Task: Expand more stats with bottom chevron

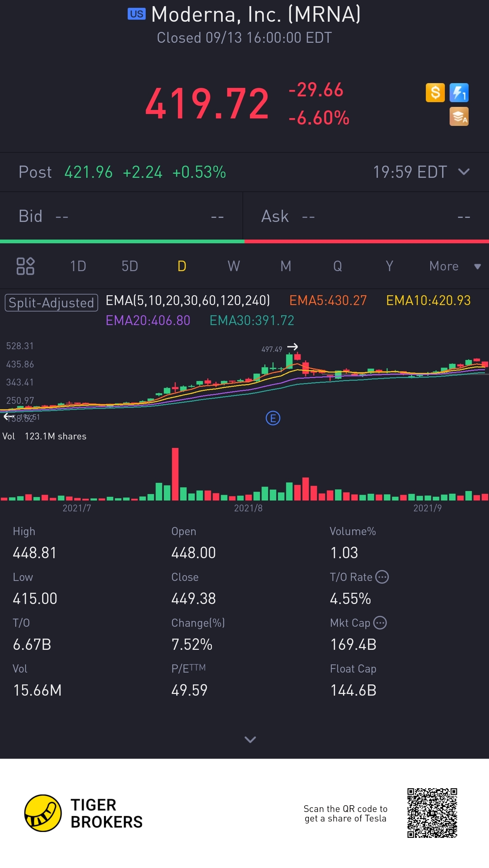Action: click(x=250, y=739)
